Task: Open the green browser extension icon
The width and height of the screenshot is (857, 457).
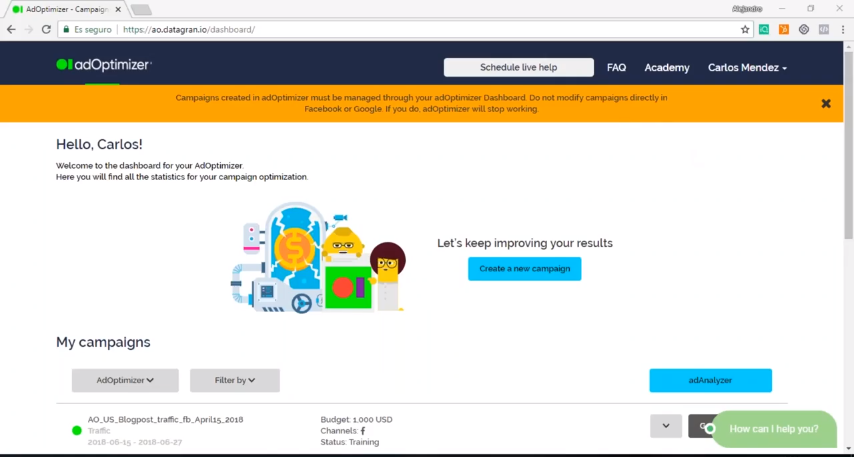Action: coord(764,30)
